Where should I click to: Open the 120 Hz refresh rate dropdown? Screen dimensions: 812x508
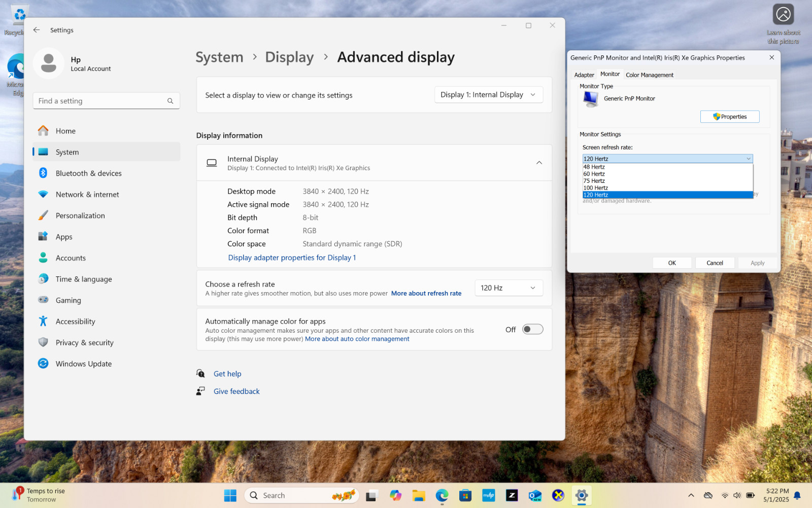click(509, 288)
